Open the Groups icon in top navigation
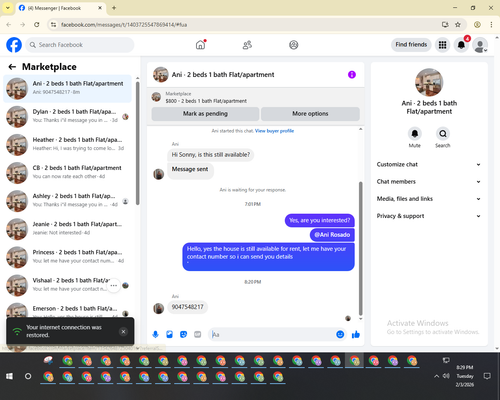Screen dimensions: 500x400 pos(294,45)
